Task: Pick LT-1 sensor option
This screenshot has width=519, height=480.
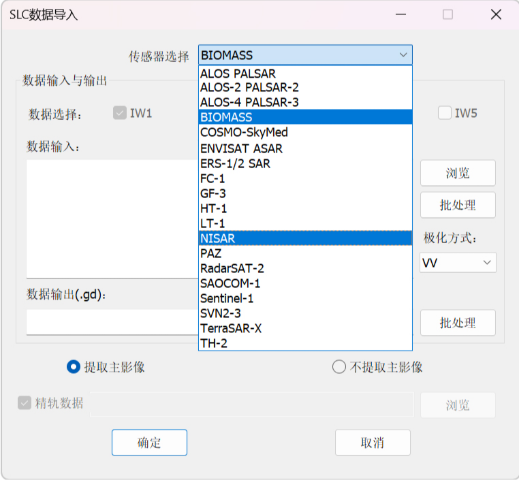Action: click(305, 223)
